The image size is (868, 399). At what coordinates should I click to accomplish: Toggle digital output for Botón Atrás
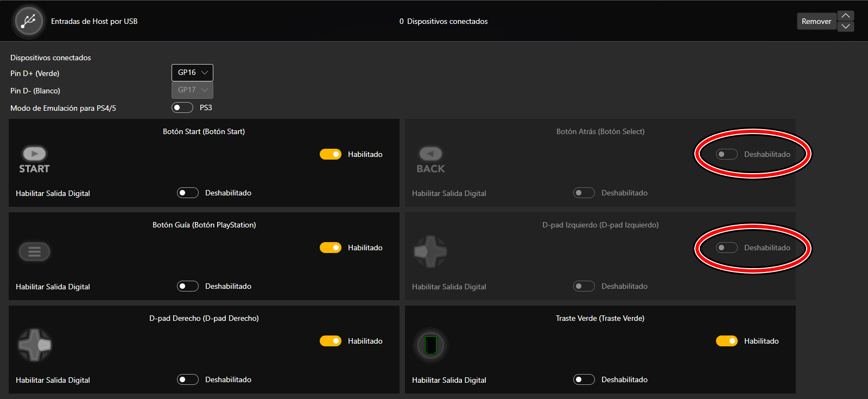584,193
